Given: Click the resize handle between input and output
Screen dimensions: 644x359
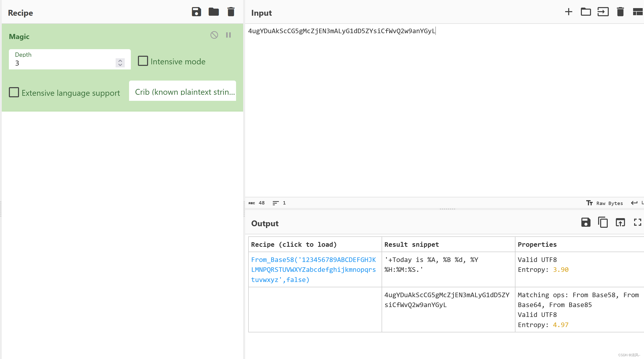Looking at the screenshot, I should pyautogui.click(x=448, y=209).
